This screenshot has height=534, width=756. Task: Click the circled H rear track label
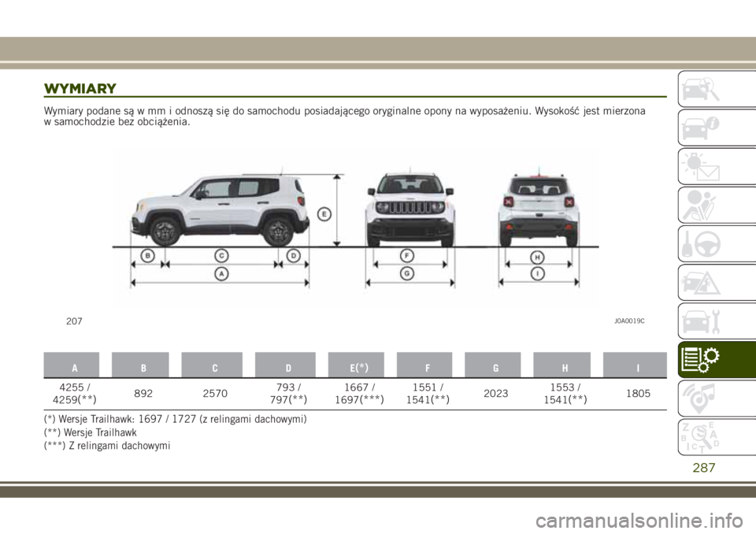(538, 257)
